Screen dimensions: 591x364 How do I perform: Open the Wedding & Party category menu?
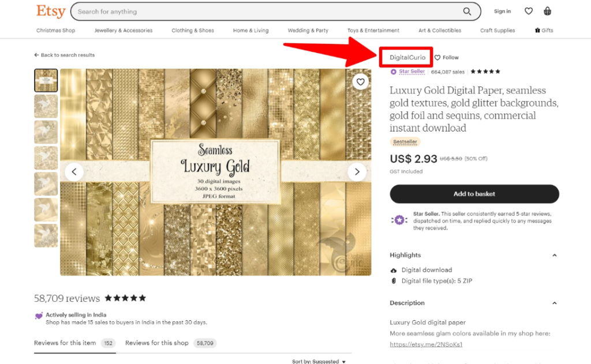click(x=308, y=30)
